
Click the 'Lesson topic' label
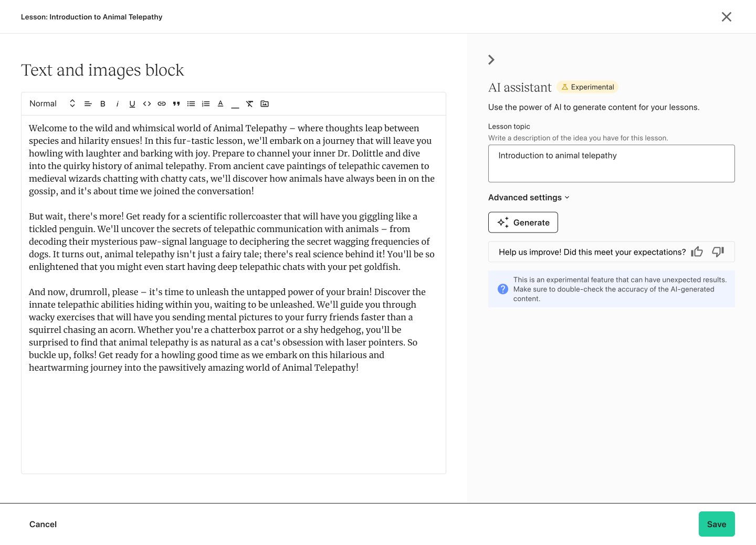[x=509, y=127]
